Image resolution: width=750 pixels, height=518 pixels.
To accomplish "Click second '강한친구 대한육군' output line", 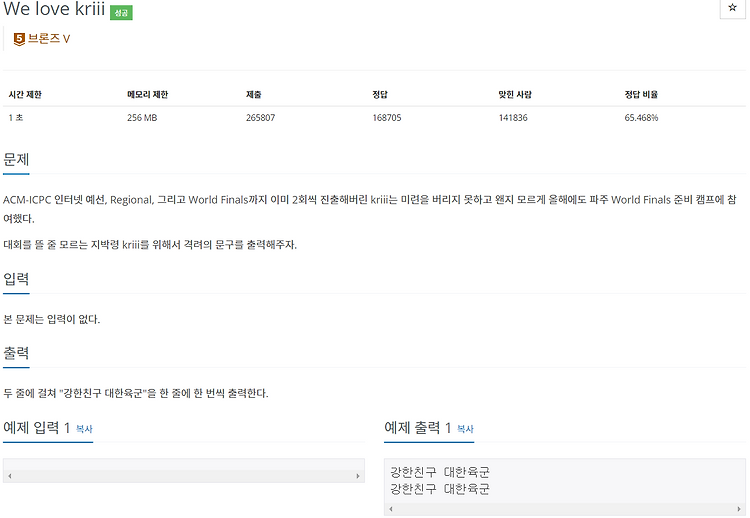I will (440, 489).
